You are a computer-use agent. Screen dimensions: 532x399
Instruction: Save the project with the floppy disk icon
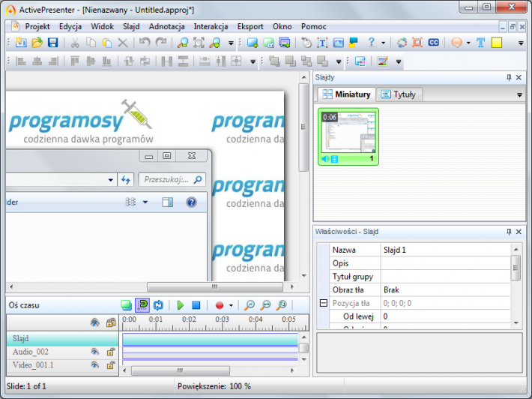pos(52,43)
